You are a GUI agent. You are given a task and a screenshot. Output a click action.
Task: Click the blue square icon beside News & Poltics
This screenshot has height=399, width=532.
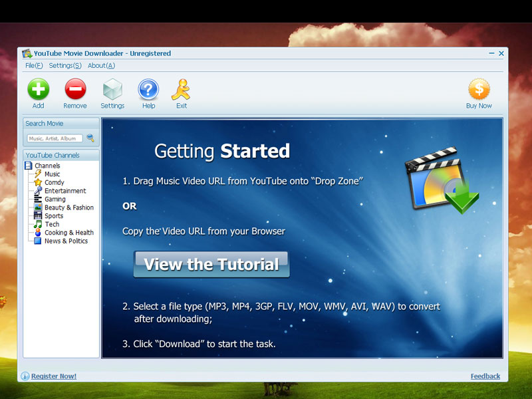(x=38, y=241)
